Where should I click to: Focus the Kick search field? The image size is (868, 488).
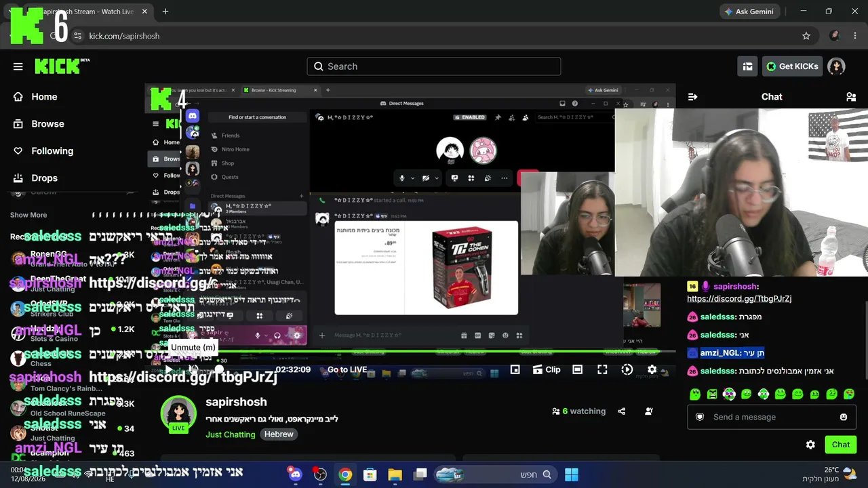pos(434,66)
